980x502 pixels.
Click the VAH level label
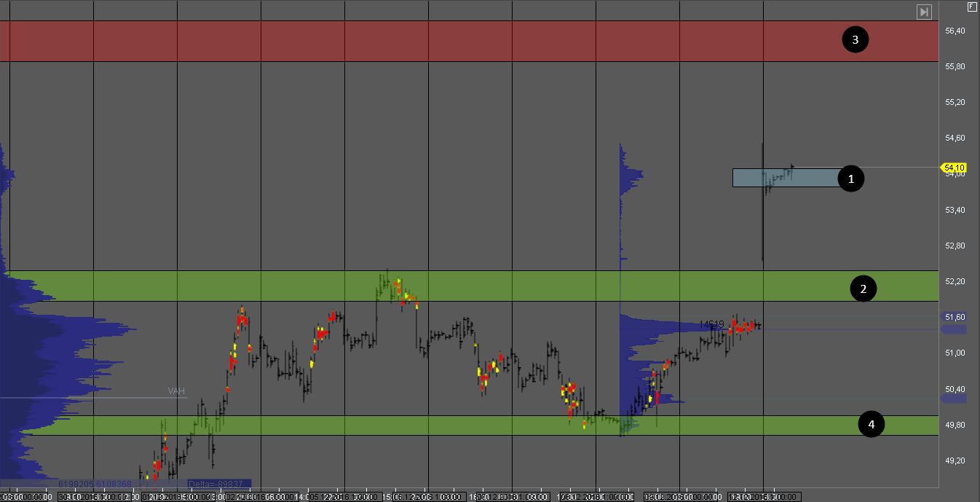pos(176,391)
